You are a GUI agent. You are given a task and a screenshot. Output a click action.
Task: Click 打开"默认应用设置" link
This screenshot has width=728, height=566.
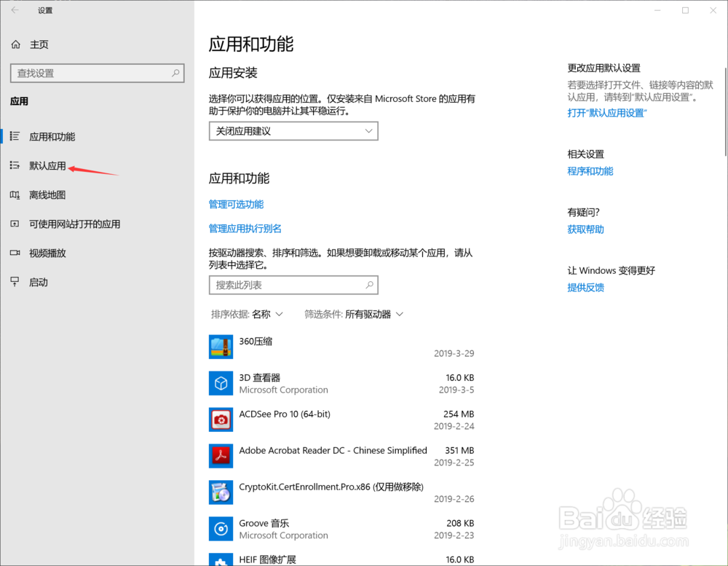(x=607, y=113)
